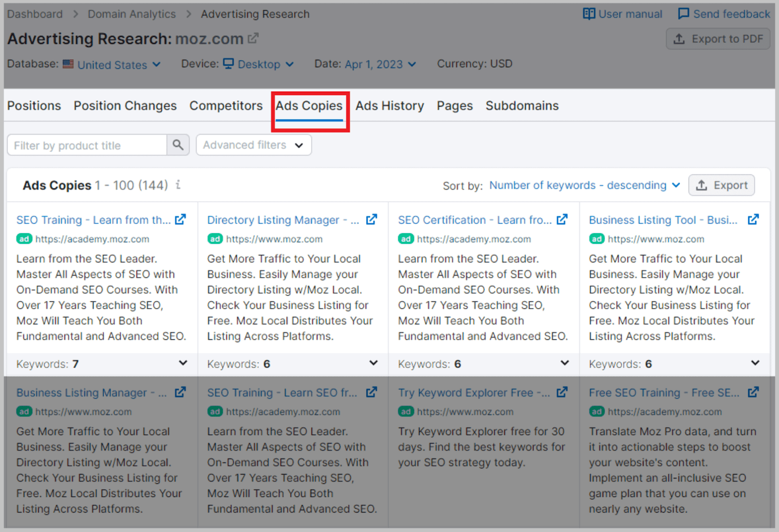Viewport: 779px width, 532px height.
Task: Click the User manual link text
Action: (x=631, y=14)
